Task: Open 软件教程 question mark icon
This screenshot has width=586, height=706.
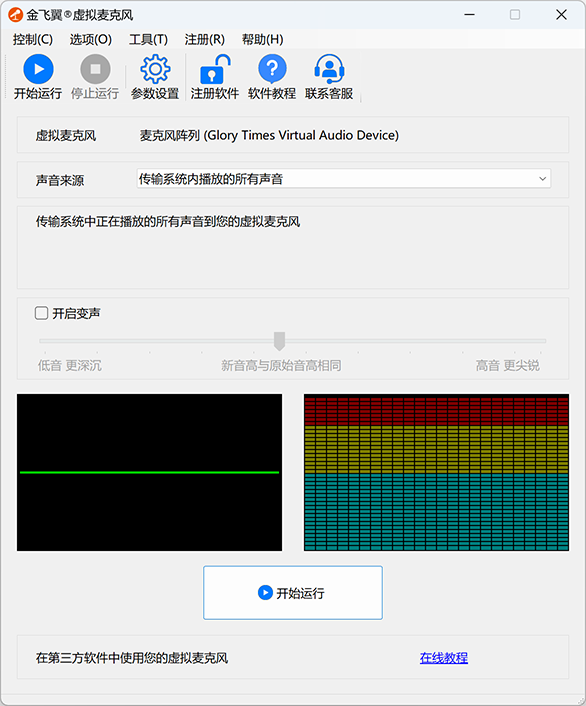Action: (x=272, y=69)
